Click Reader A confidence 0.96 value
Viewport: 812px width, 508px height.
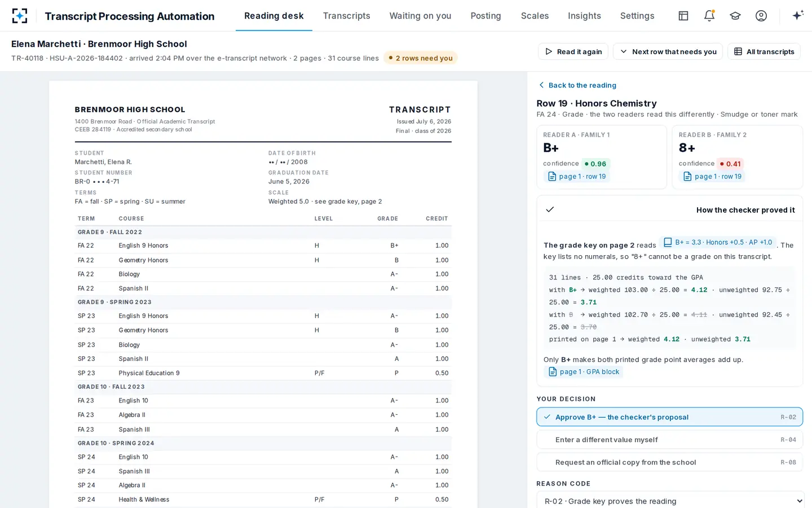(595, 164)
